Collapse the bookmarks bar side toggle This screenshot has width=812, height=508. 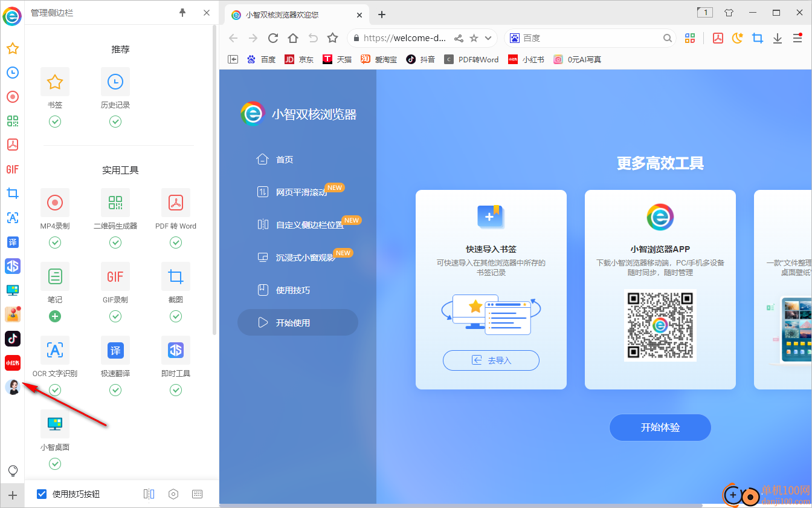(233, 59)
